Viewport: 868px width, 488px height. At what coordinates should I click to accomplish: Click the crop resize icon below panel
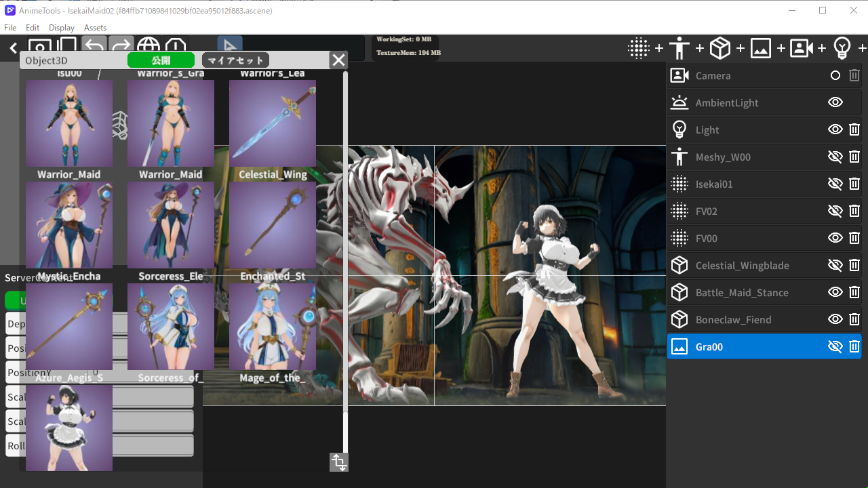pyautogui.click(x=339, y=462)
